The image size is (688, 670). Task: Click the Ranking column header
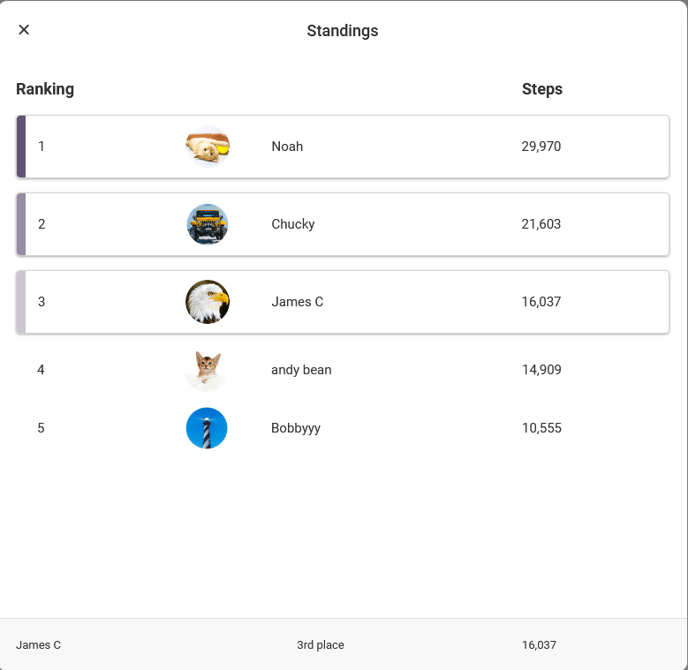[x=45, y=89]
